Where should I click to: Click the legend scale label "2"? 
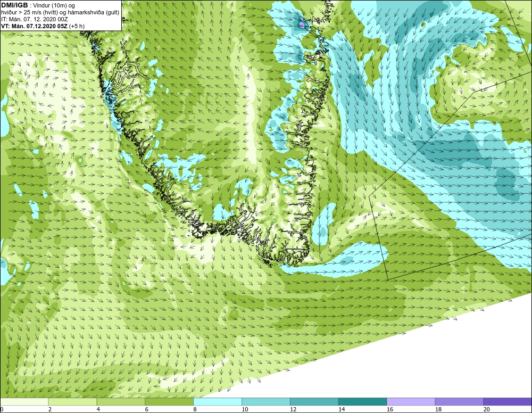(50, 410)
